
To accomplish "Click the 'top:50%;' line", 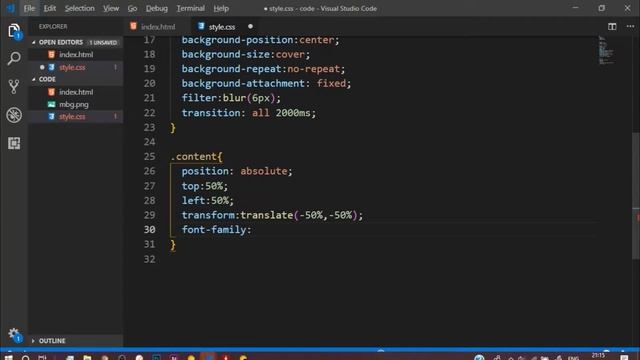I will pos(204,186).
